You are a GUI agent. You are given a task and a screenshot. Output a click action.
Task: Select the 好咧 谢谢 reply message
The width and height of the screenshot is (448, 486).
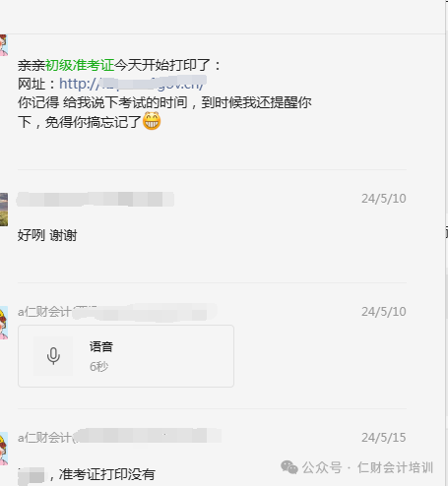coord(47,235)
